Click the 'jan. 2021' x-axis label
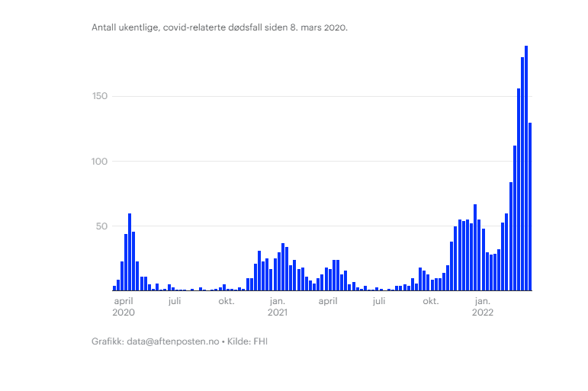 [x=278, y=306]
